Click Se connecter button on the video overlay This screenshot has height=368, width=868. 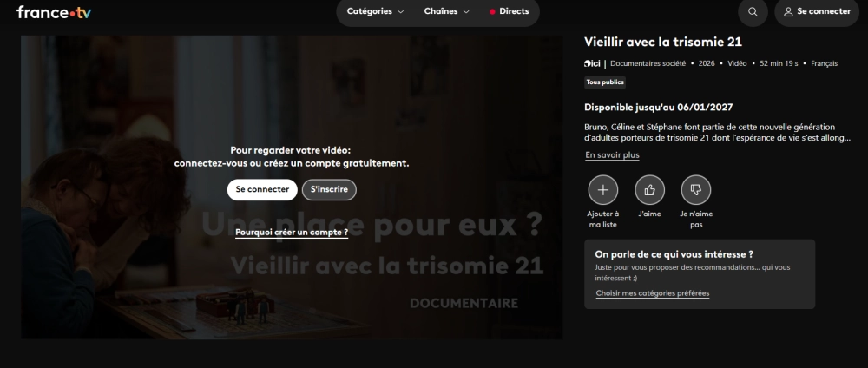point(262,189)
